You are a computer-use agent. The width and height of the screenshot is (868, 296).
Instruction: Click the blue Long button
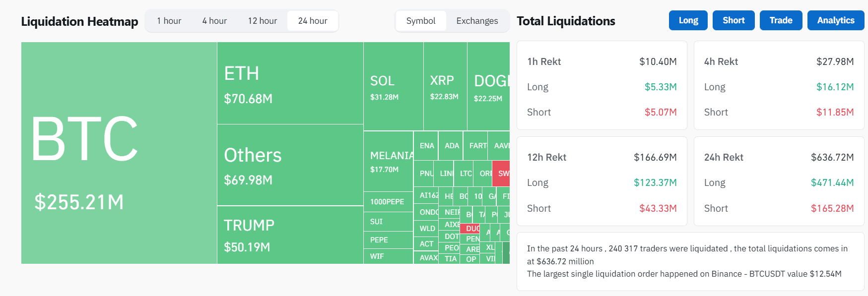click(x=688, y=20)
